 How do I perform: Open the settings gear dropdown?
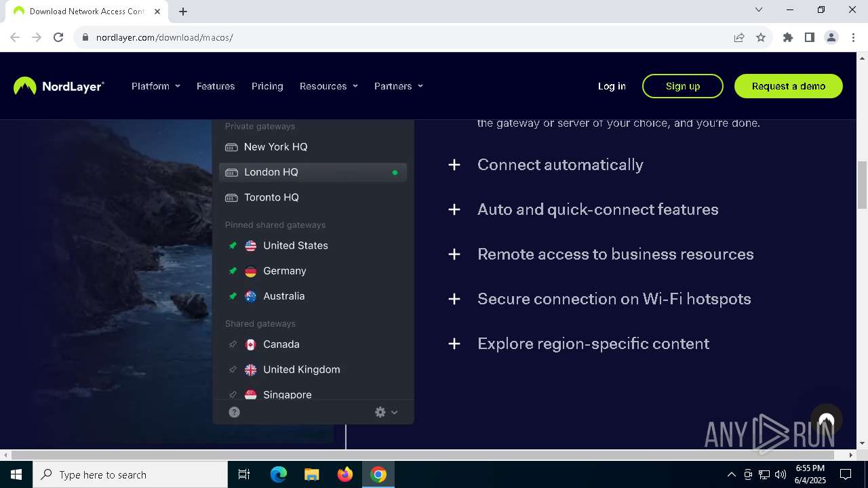tap(386, 412)
